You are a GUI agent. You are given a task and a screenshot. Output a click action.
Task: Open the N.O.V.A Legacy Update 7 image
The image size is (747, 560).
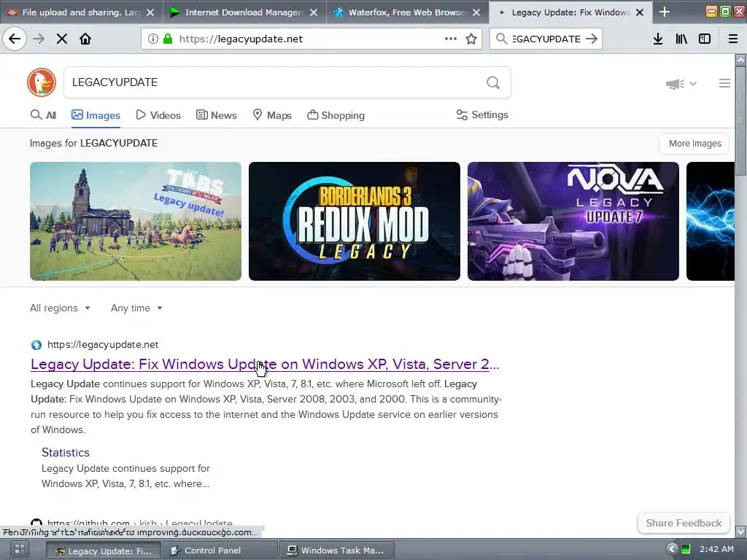point(573,222)
